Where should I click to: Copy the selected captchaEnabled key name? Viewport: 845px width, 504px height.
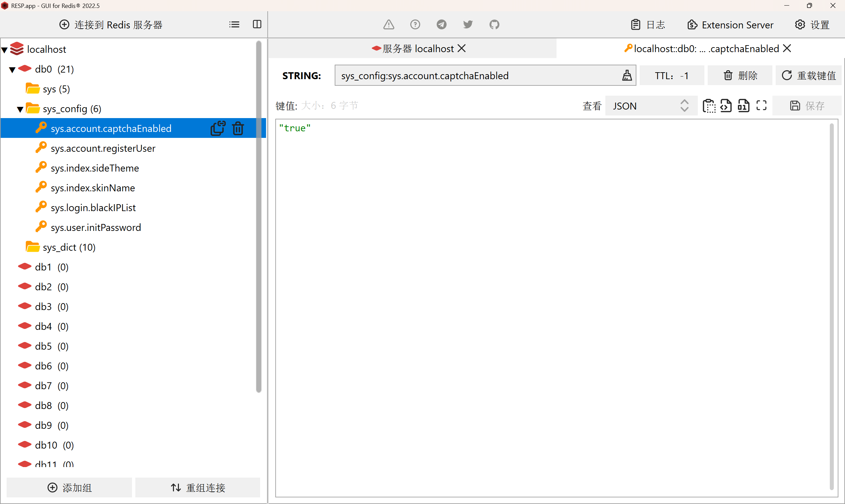(218, 128)
